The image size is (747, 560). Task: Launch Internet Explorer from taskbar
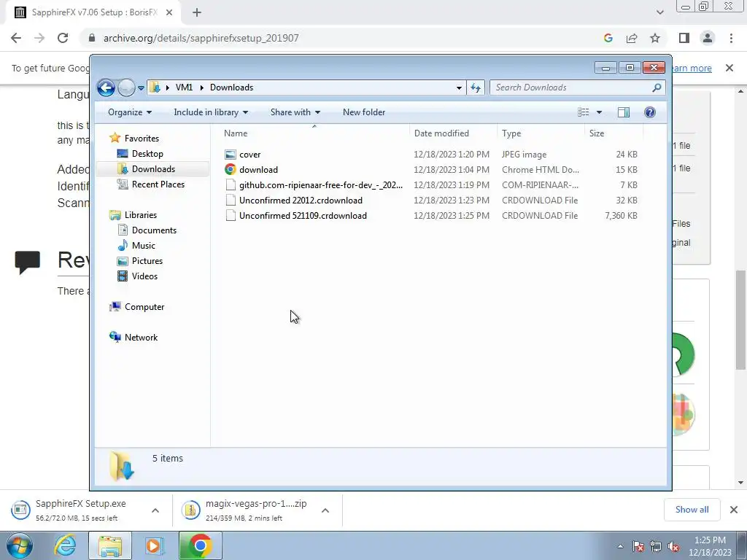click(65, 545)
